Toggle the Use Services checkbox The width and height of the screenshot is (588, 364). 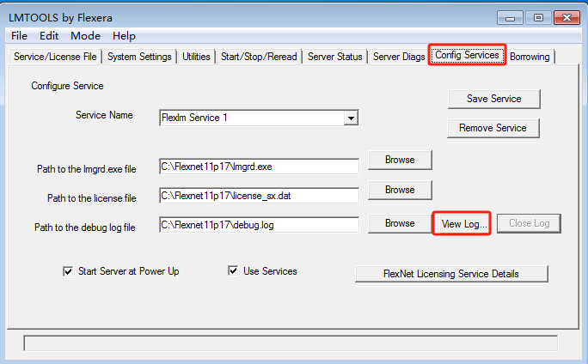click(233, 271)
